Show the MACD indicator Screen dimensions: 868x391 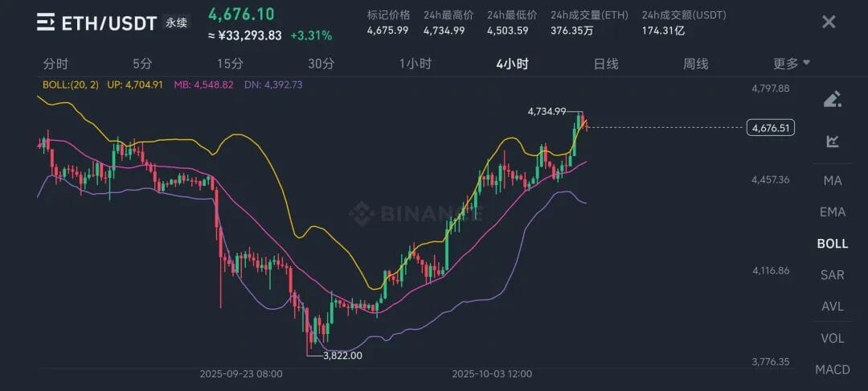[833, 369]
